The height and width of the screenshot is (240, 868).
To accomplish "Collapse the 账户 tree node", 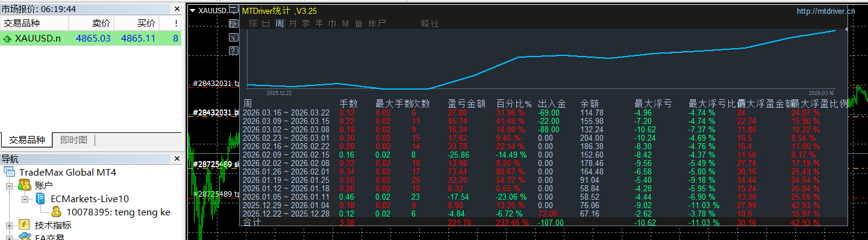I will click(x=9, y=186).
